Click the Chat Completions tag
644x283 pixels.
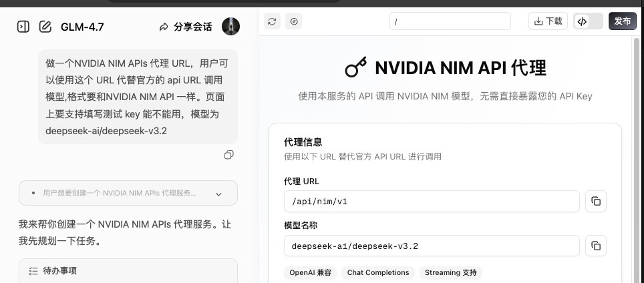click(x=378, y=273)
